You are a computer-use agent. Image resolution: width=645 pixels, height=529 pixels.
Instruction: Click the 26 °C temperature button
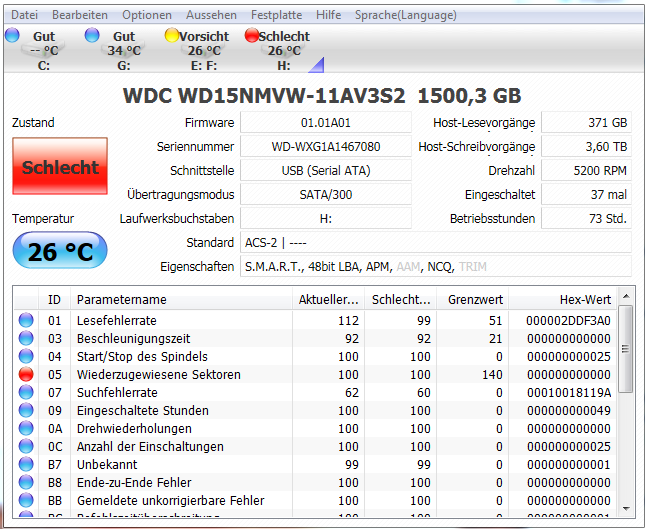[60, 251]
